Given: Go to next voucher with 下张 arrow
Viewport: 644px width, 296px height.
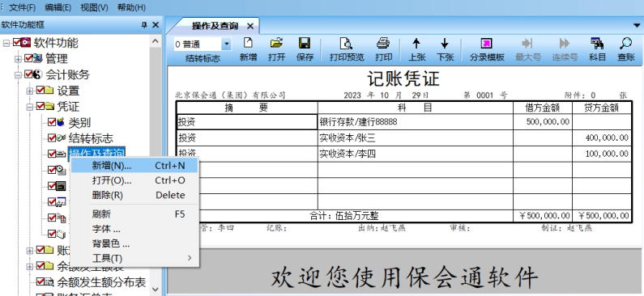Looking at the screenshot, I should click(445, 44).
